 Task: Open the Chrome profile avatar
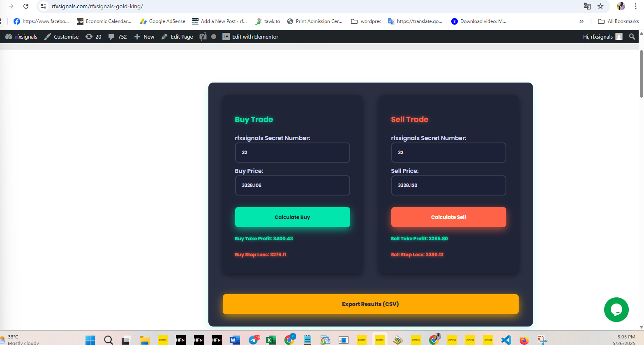point(621,6)
